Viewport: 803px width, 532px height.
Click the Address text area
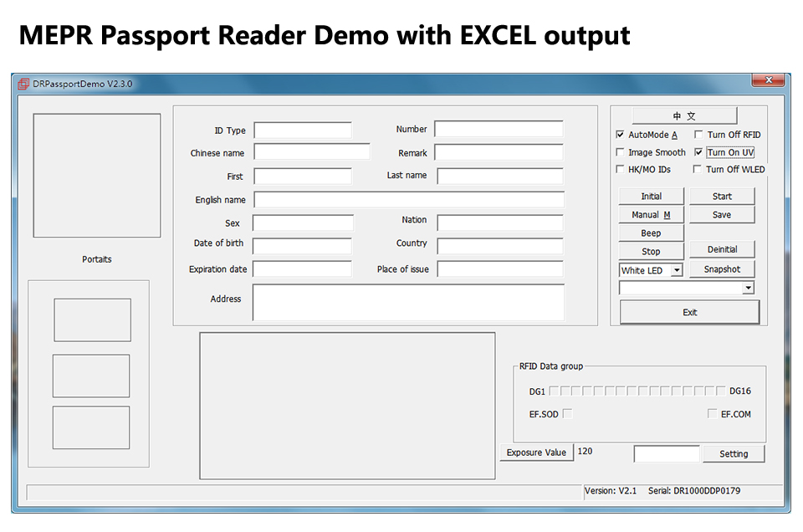[409, 303]
